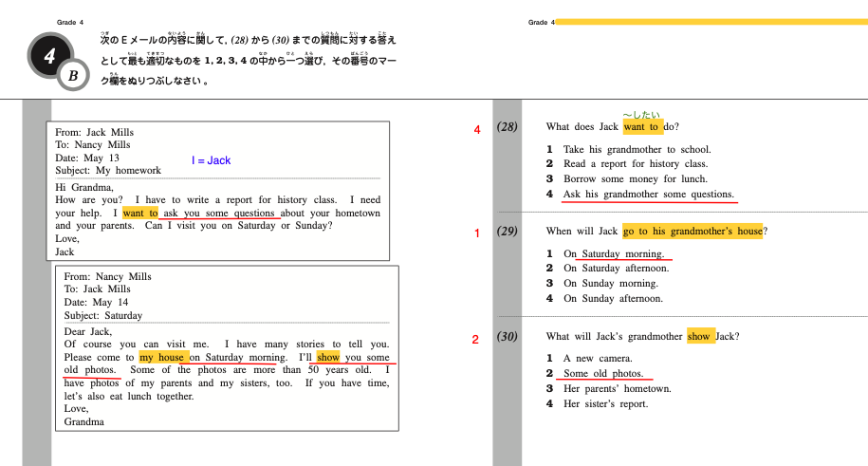Click answer 'On Saturday afternoon.'
The width and height of the screenshot is (868, 466).
coord(616,269)
